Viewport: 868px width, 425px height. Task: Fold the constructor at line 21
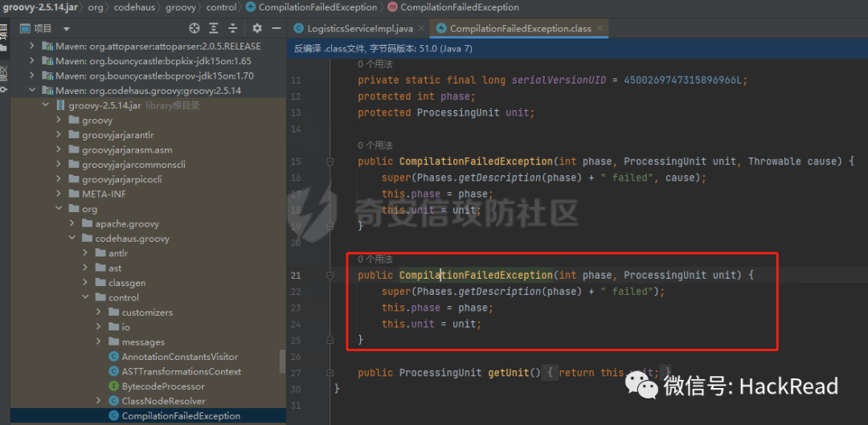tap(330, 275)
